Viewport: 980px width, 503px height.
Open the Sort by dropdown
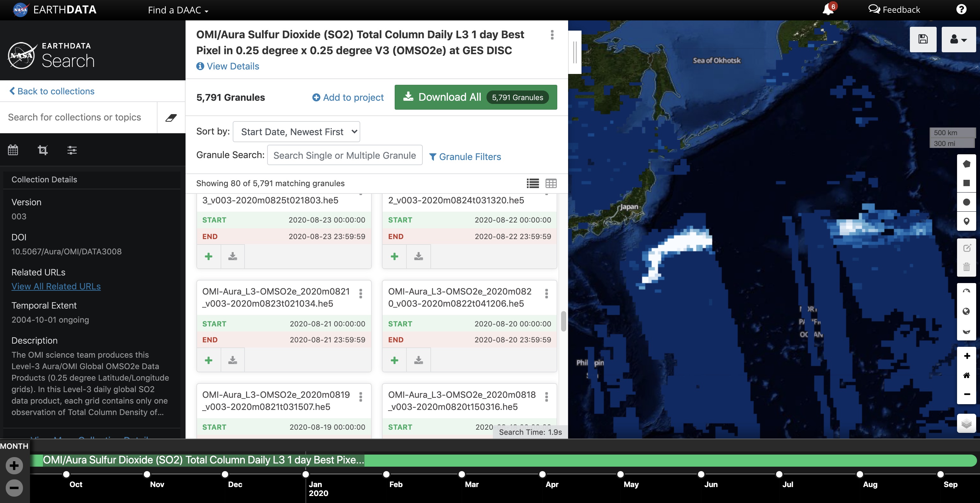point(296,132)
